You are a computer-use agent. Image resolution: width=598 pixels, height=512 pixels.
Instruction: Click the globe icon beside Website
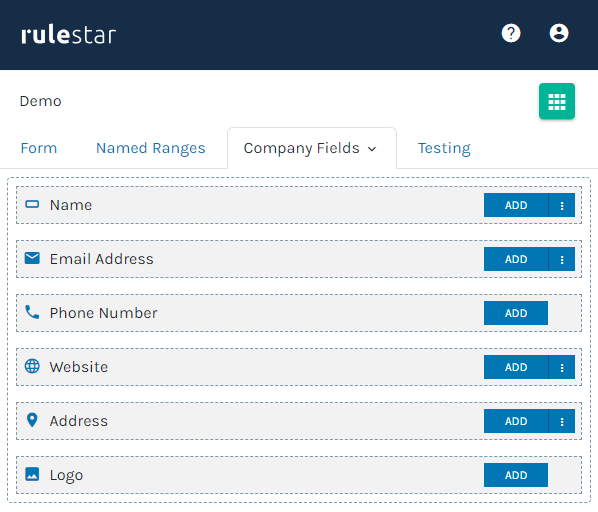(32, 366)
